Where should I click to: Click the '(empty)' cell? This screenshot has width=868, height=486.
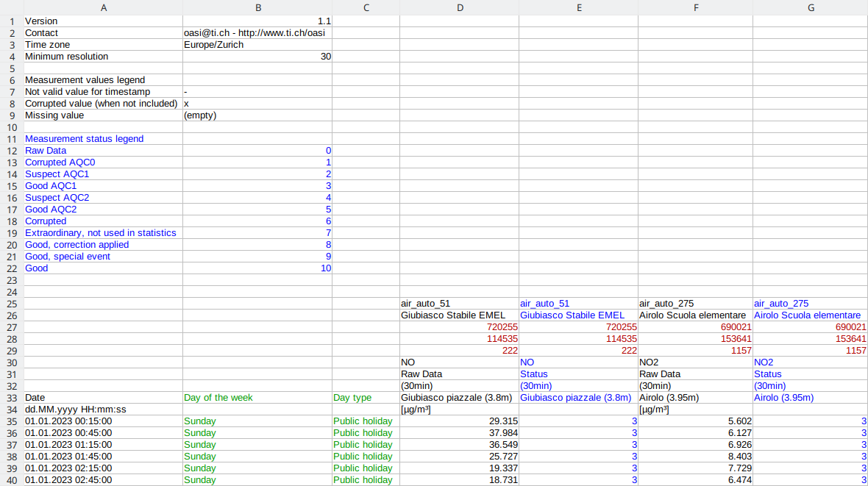pos(257,115)
